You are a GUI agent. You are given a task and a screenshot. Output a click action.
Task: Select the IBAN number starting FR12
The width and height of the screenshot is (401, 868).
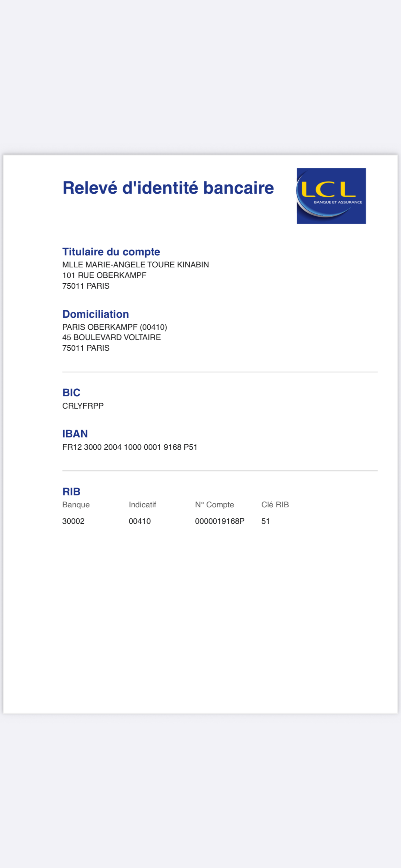point(130,447)
